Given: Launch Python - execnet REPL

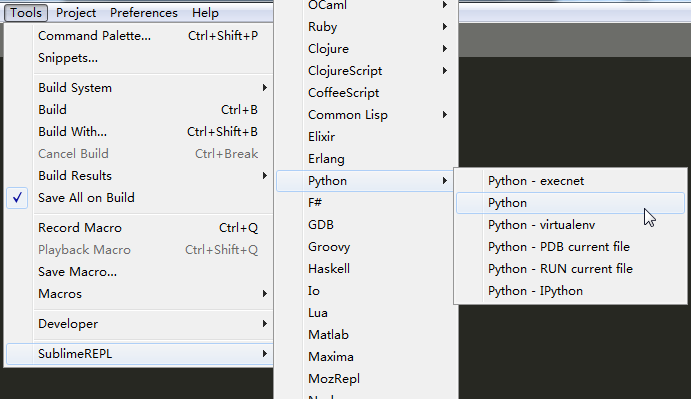Looking at the screenshot, I should pyautogui.click(x=570, y=181).
